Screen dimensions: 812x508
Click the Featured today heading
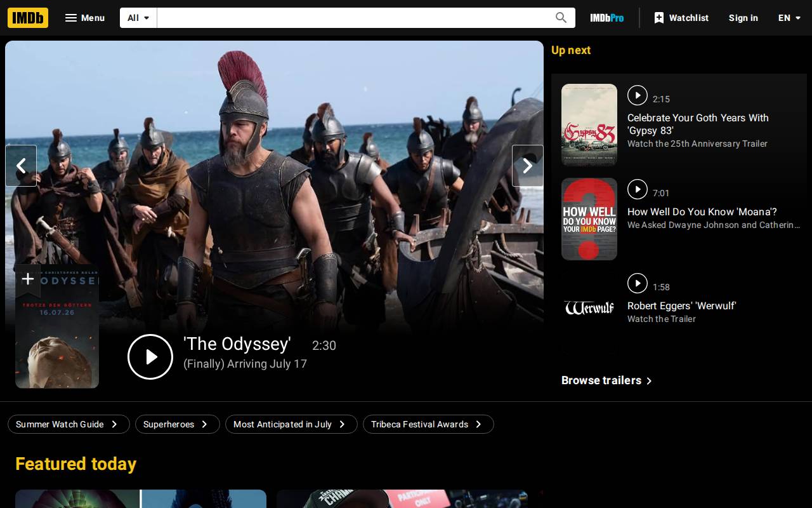(76, 464)
